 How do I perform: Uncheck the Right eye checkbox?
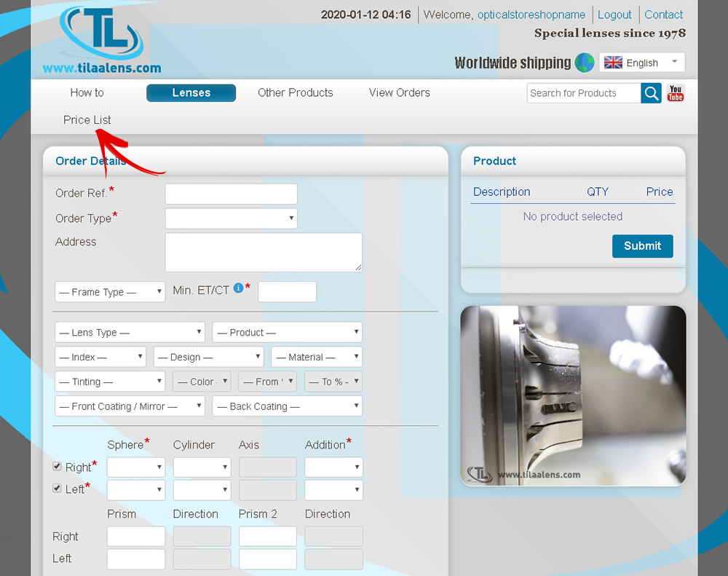58,466
